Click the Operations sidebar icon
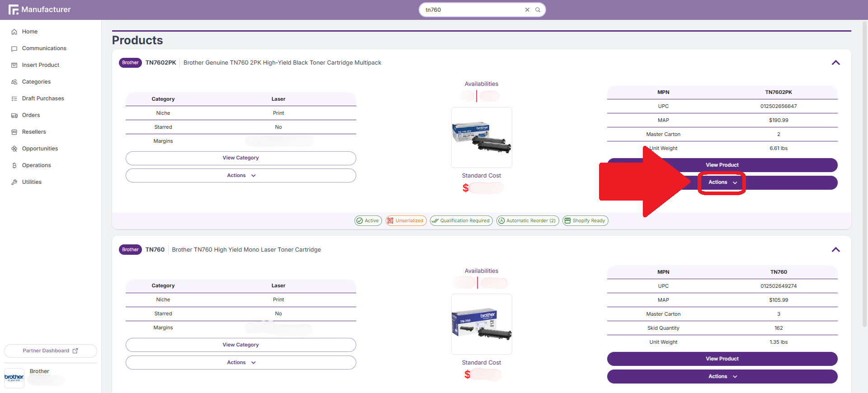Image resolution: width=868 pixels, height=393 pixels. (x=14, y=165)
